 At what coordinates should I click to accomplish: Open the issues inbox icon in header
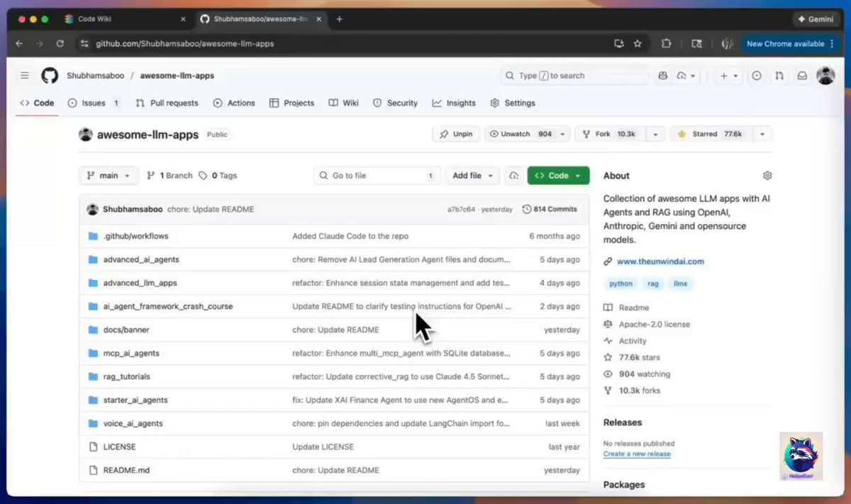coord(757,76)
